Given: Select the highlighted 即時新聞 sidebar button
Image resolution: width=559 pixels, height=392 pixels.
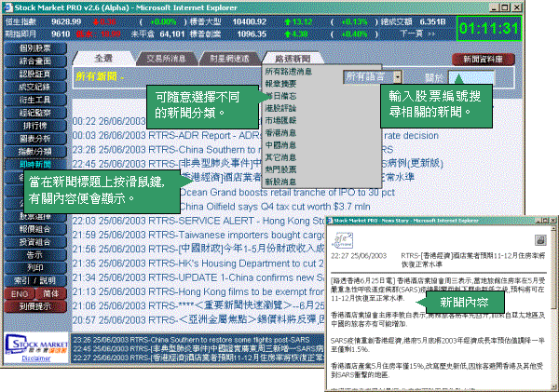Looking at the screenshot, I should (x=35, y=164).
